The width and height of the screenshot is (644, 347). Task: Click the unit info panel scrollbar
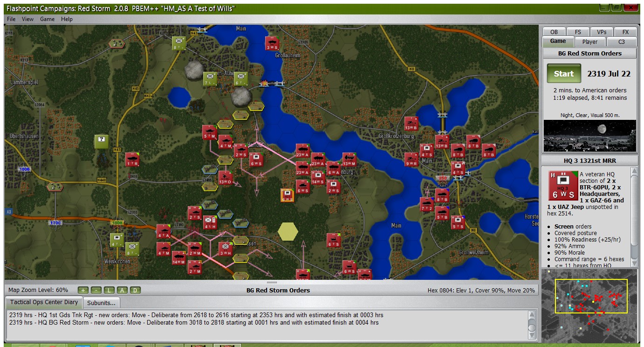tap(634, 217)
